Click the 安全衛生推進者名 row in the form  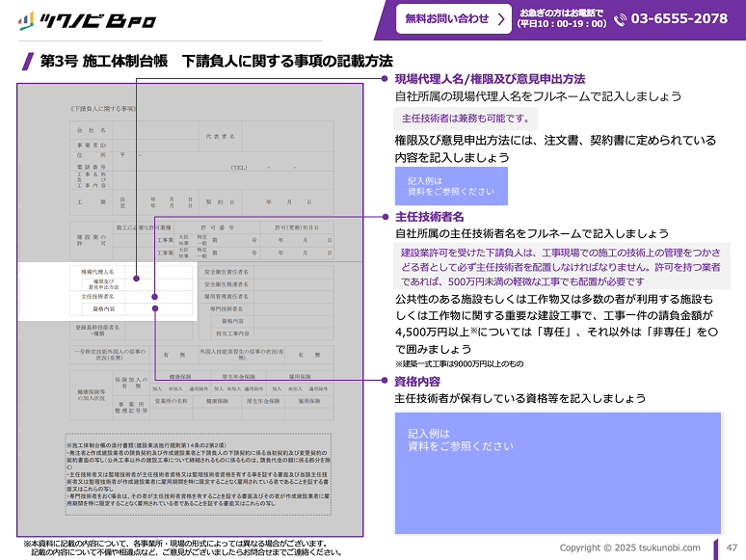click(x=266, y=284)
